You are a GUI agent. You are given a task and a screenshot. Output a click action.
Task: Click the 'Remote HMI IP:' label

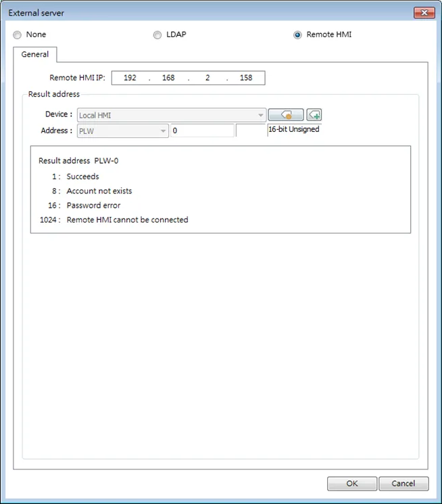tap(77, 78)
